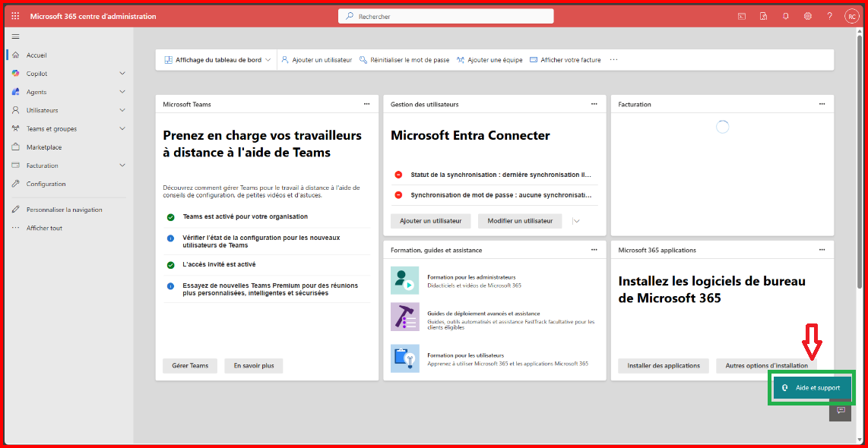Click the question mark help icon
This screenshot has width=868, height=448.
830,16
